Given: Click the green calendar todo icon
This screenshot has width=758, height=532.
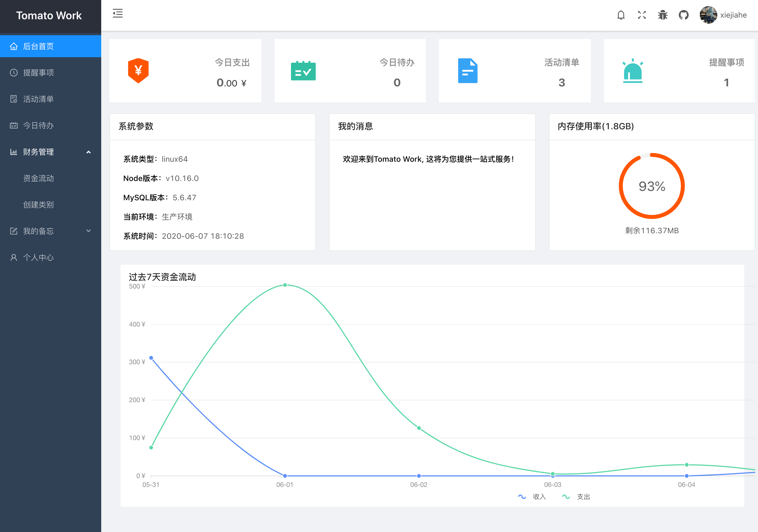Looking at the screenshot, I should point(303,71).
